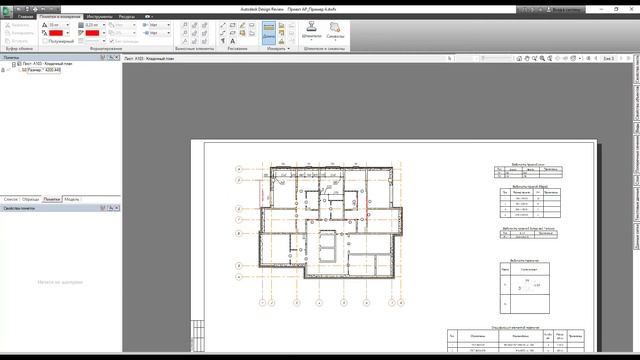640x360 pixels.
Task: Open the Штемпели stamps gallery
Action: (311, 31)
